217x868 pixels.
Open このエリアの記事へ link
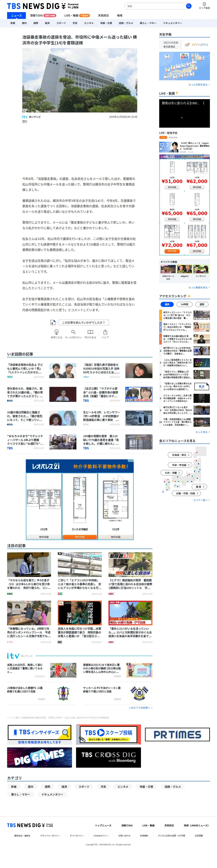[140, 708]
